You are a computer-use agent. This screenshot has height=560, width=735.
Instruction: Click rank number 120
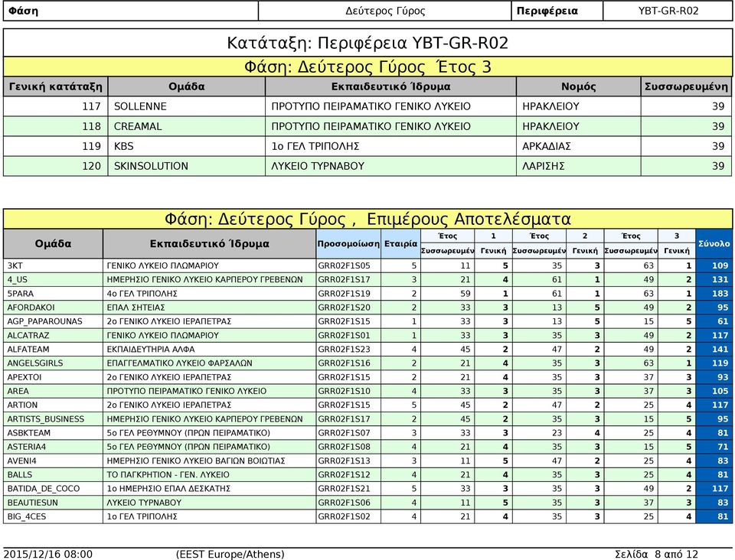tap(91, 166)
